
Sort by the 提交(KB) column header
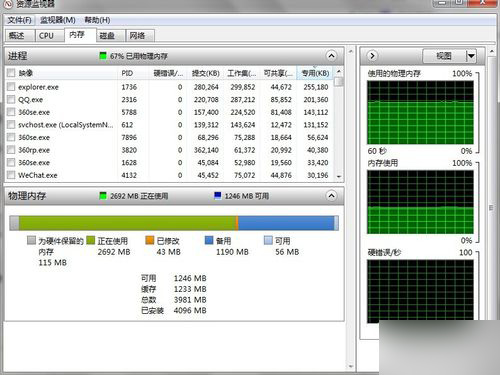tap(205, 73)
